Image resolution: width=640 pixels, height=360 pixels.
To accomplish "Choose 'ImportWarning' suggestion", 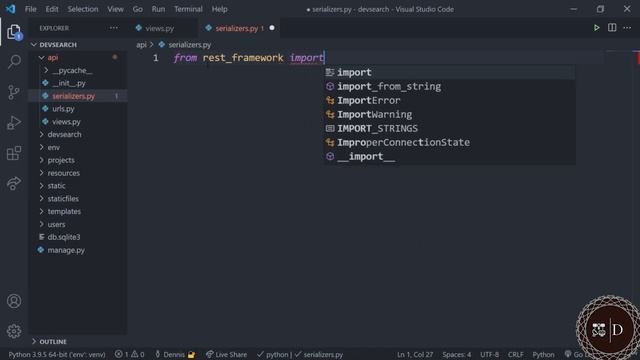I will click(x=450, y=114).
